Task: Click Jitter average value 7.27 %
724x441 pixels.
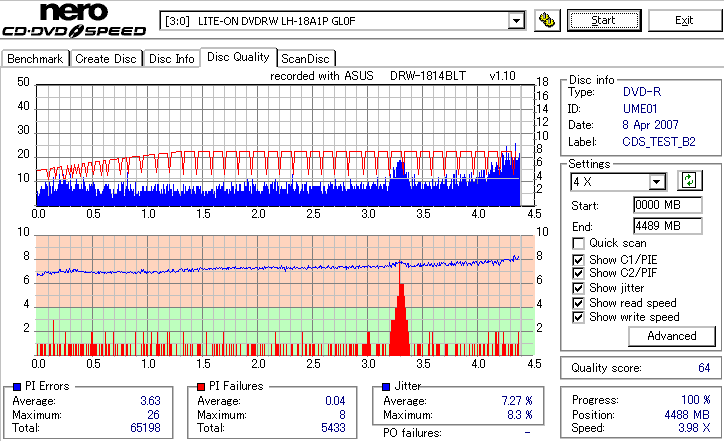Action: coord(517,401)
